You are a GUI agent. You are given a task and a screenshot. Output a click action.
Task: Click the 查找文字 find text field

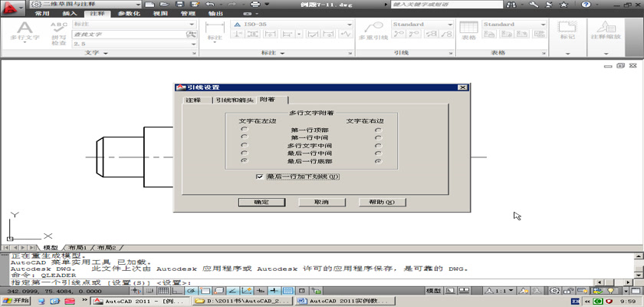[130, 34]
